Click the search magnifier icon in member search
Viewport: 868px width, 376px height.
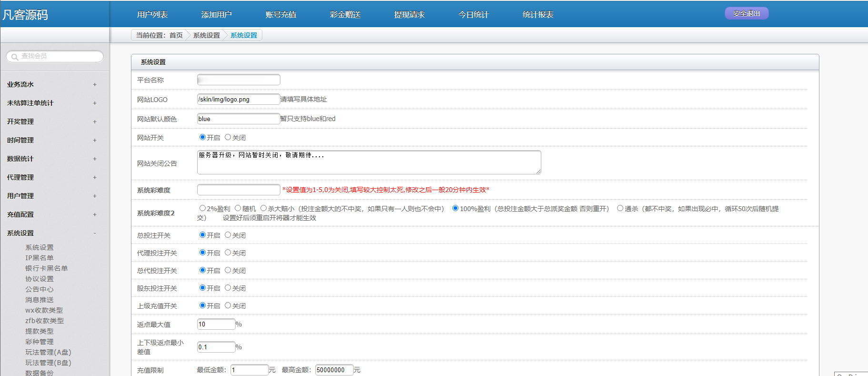point(15,57)
